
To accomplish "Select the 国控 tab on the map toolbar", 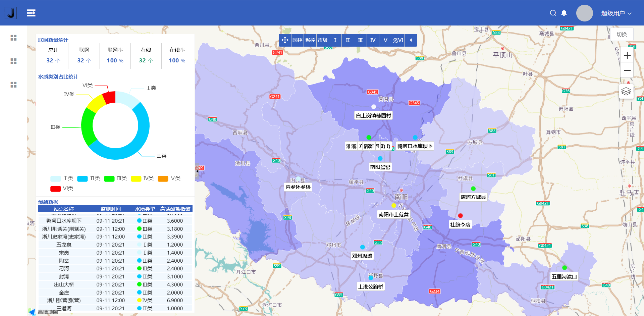I will (298, 40).
